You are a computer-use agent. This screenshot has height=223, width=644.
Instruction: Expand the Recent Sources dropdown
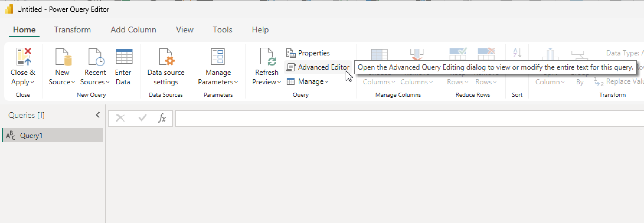pyautogui.click(x=108, y=82)
